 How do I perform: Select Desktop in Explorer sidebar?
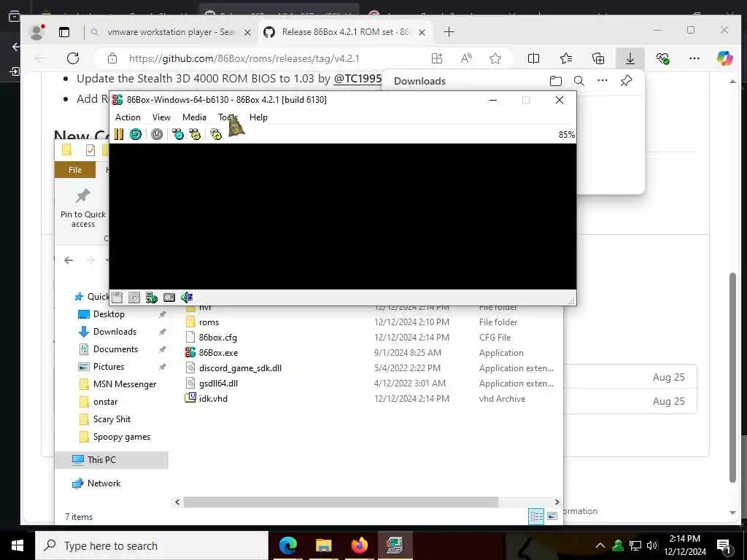[x=109, y=314]
